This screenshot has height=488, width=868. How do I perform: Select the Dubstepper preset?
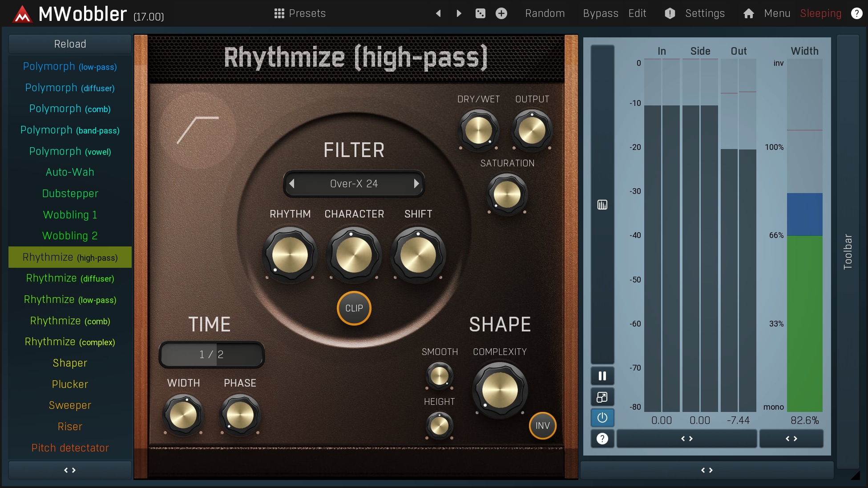[x=70, y=194]
